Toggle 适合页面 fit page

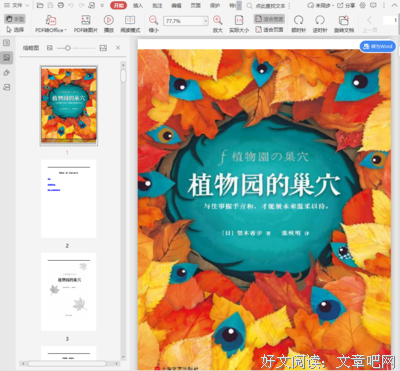tap(269, 30)
